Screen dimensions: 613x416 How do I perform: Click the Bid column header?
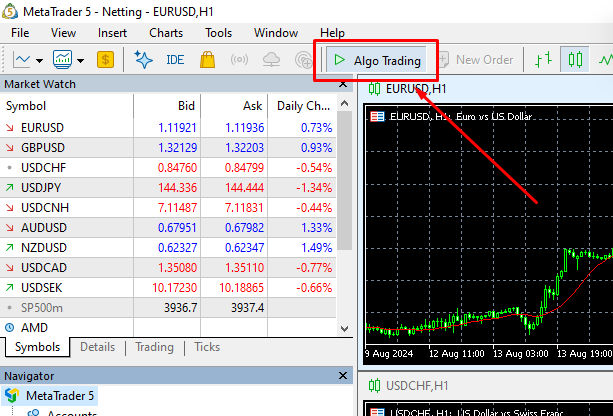[167, 106]
